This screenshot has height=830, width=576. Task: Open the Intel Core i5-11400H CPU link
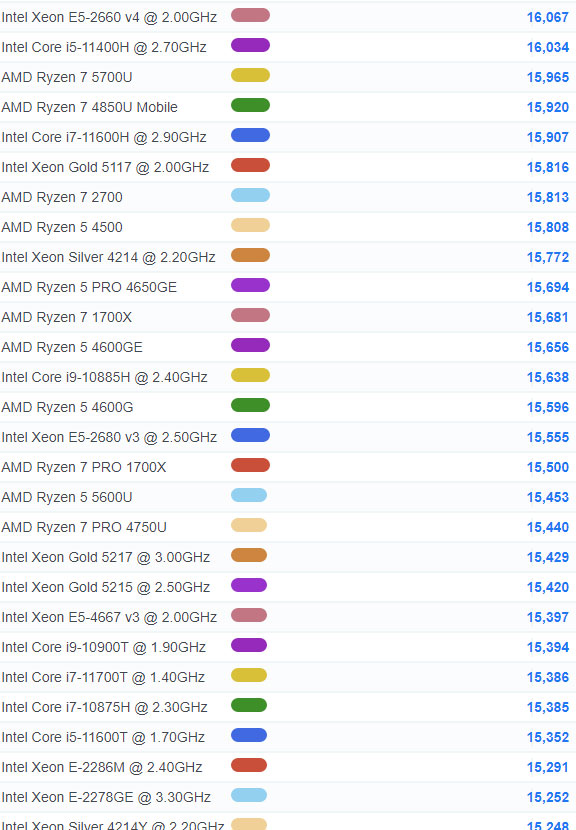tap(104, 48)
